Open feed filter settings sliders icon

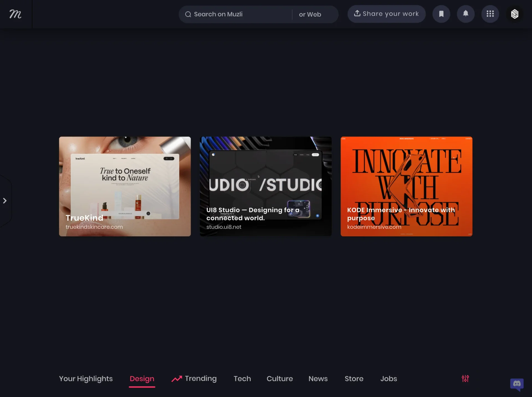[x=465, y=378]
